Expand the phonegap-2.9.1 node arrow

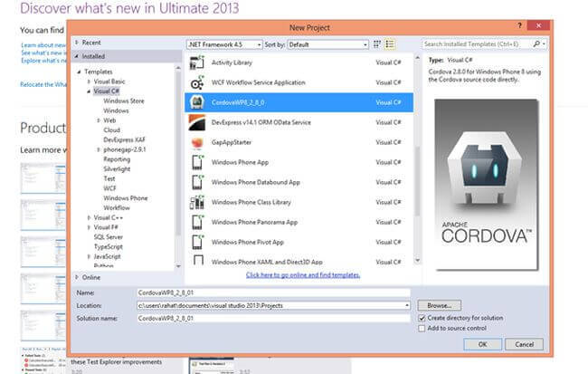coord(99,149)
